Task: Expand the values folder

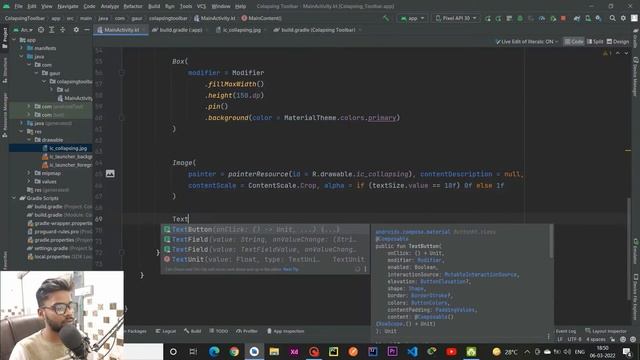Action: click(29, 181)
